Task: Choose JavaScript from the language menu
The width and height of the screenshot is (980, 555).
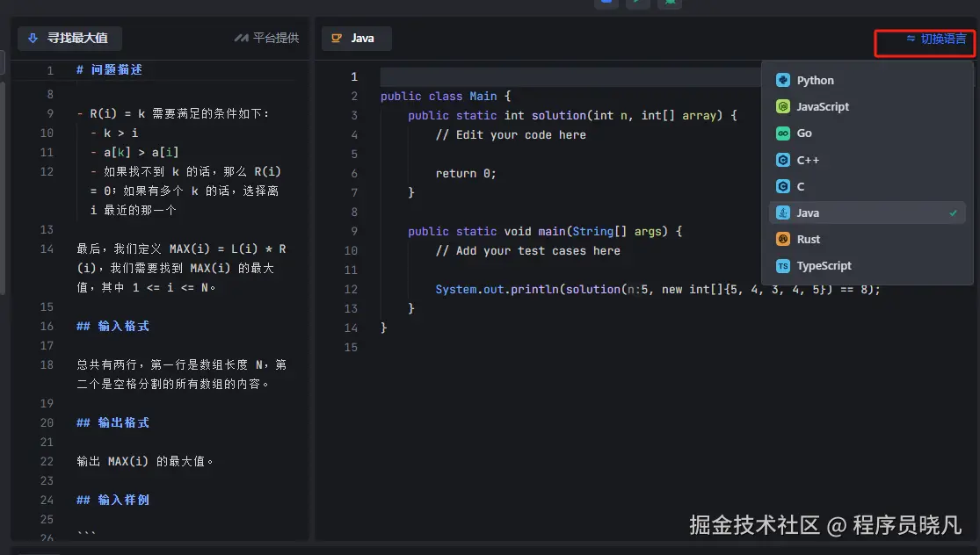Action: click(867, 107)
